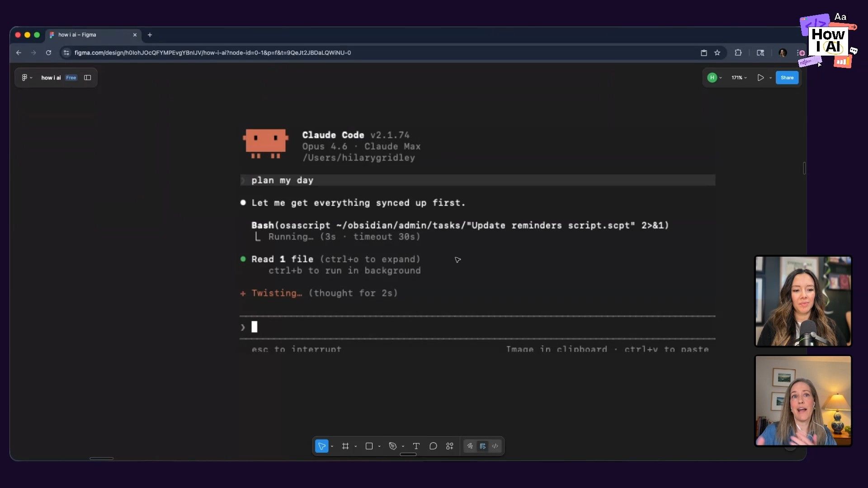The height and width of the screenshot is (488, 868).
Task: Expand the presentation options dropdown arrow
Action: [771, 78]
